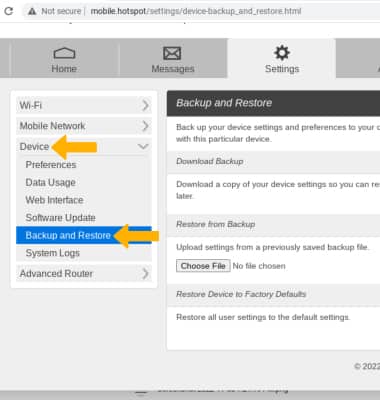The height and width of the screenshot is (400, 380).
Task: Collapse the Device section chevron
Action: [143, 146]
